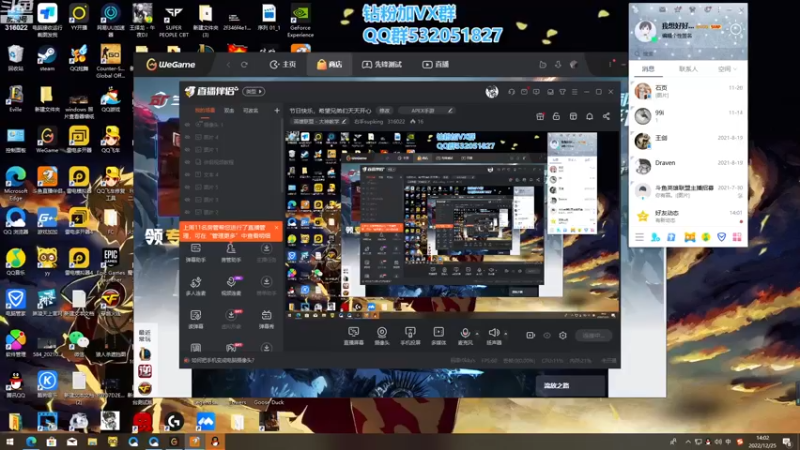
Task: Edit the APEX手游 category with pencil
Action: coord(450,111)
